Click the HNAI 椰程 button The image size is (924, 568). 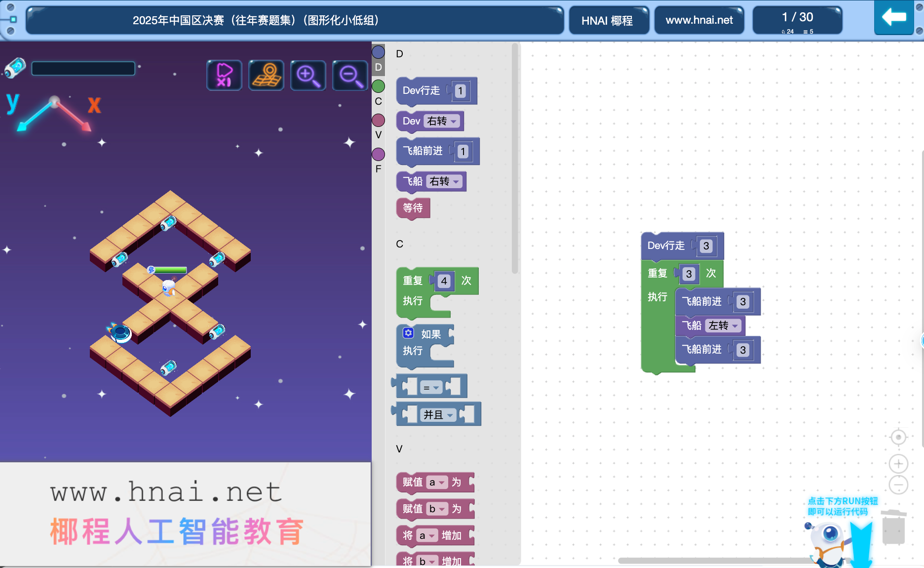[609, 20]
